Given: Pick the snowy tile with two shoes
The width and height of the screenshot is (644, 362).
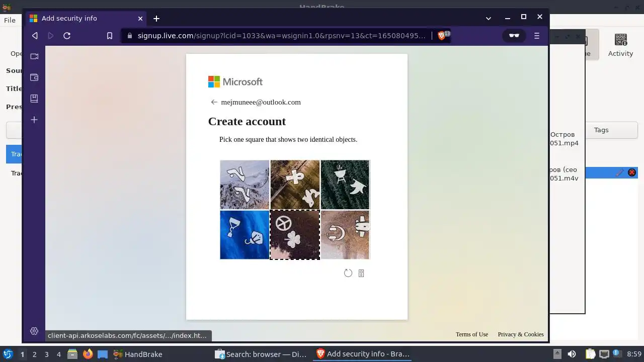Looking at the screenshot, I should point(245,185).
